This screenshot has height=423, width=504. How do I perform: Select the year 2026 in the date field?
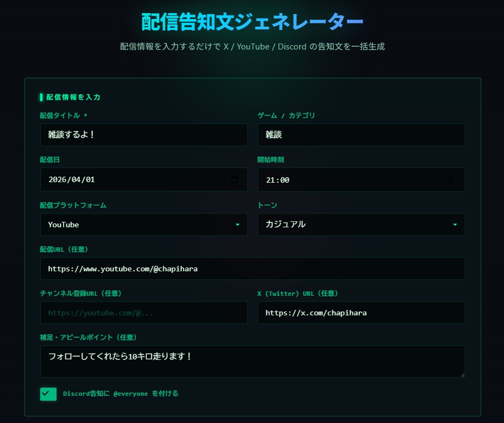click(x=57, y=180)
